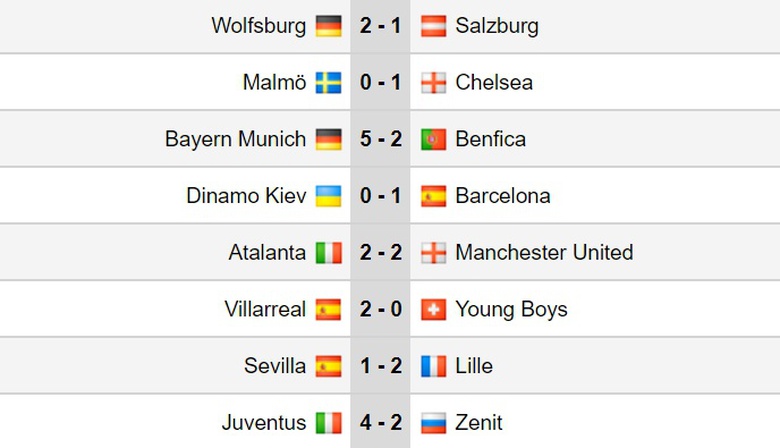Click the Spanish flag beside Barcelona
The height and width of the screenshot is (448, 780).
click(433, 196)
